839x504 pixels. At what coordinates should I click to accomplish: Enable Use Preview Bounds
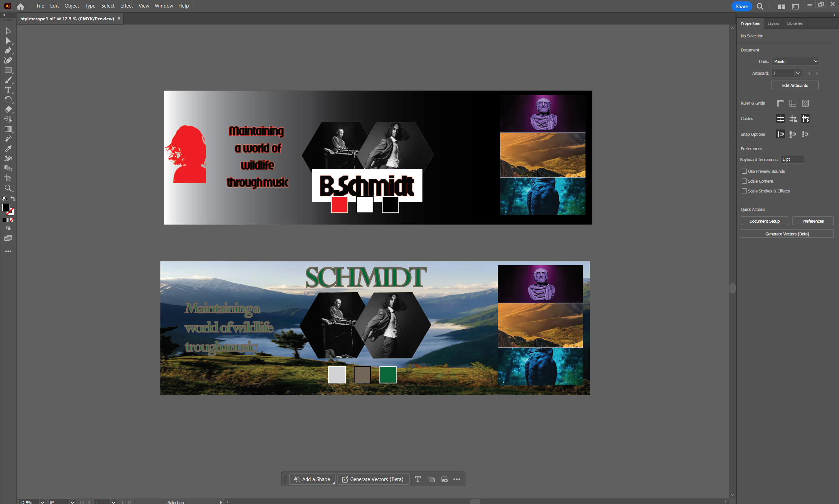(x=744, y=171)
